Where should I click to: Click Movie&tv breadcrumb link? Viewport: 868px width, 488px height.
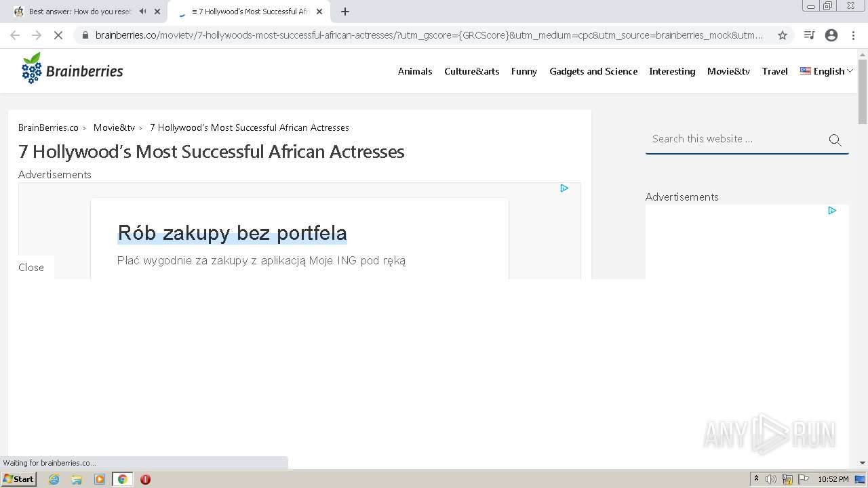click(114, 127)
